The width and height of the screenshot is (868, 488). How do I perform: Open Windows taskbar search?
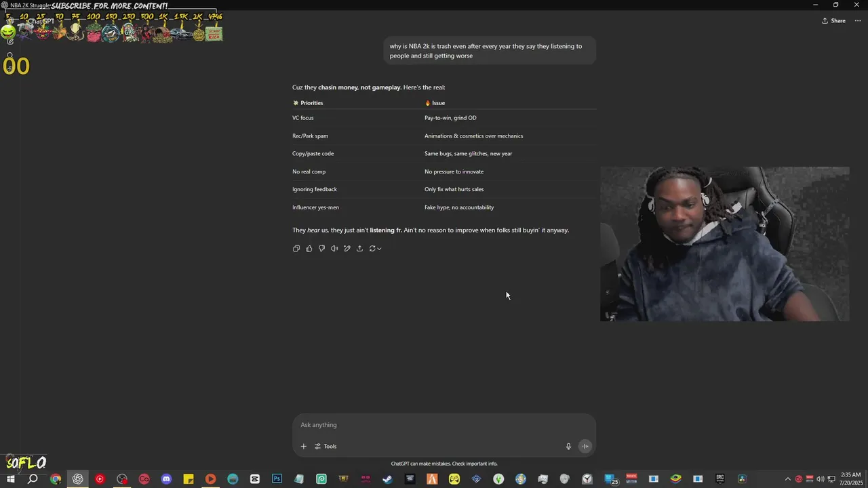click(x=33, y=479)
